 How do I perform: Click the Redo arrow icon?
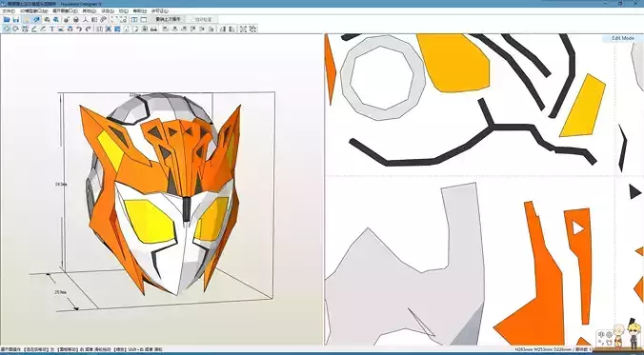tap(88, 29)
